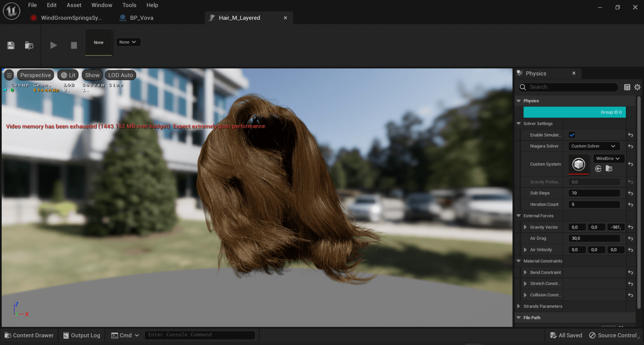The height and width of the screenshot is (345, 644).
Task: Open the Perspective view mode menu
Action: pos(36,75)
